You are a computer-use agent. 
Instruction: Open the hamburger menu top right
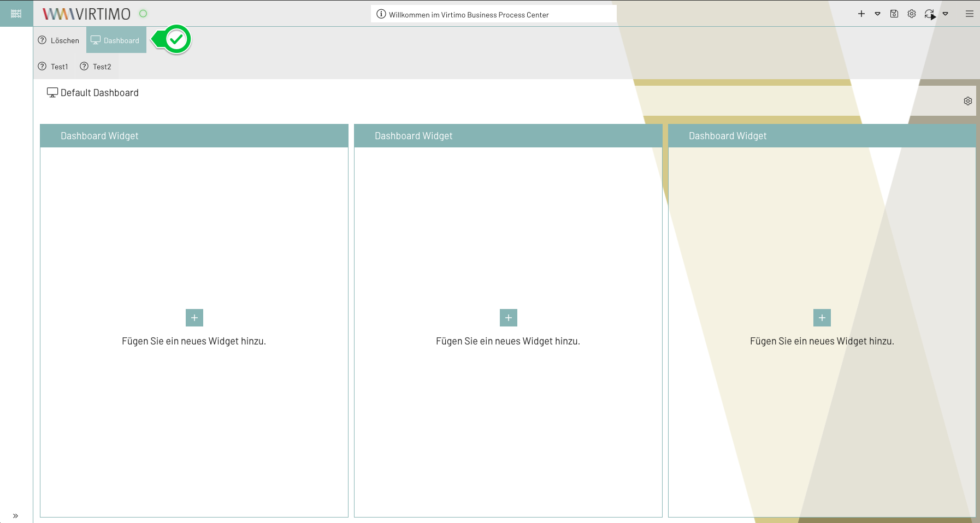[x=970, y=14]
